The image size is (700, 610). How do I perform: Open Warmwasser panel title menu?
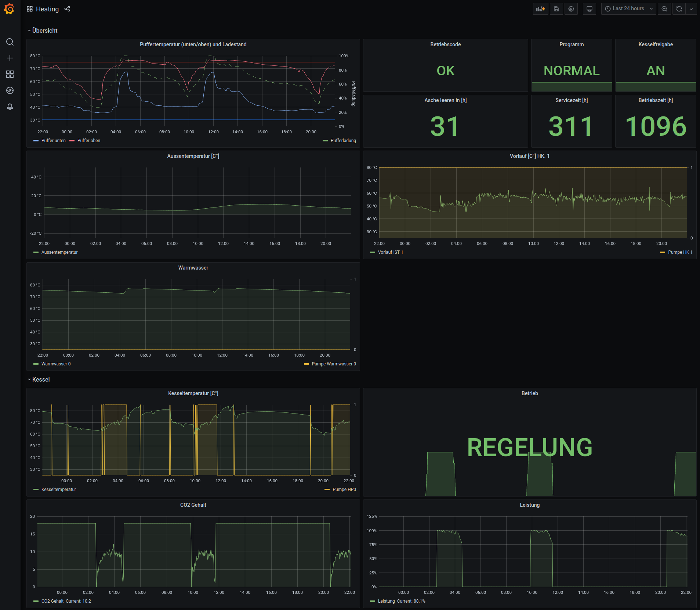click(193, 268)
